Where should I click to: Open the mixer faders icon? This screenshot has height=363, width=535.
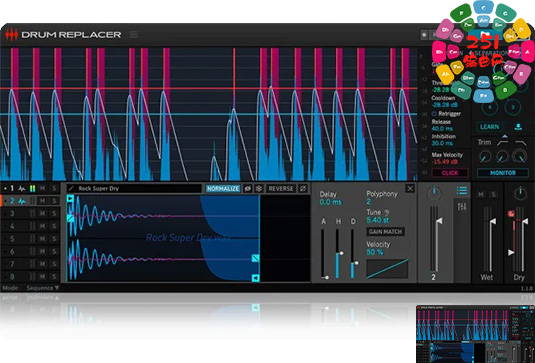[x=462, y=206]
